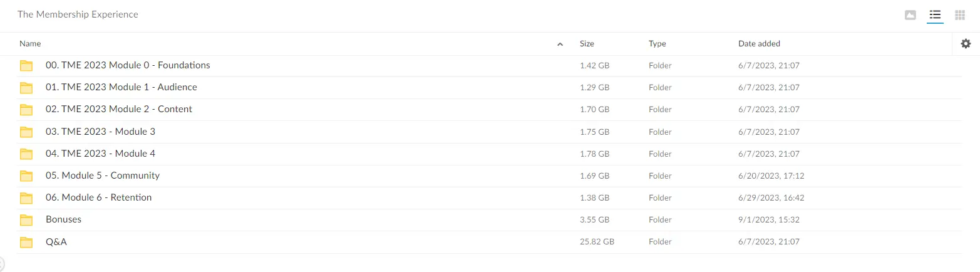Click The Membership Experience breadcrumb title

point(78,14)
